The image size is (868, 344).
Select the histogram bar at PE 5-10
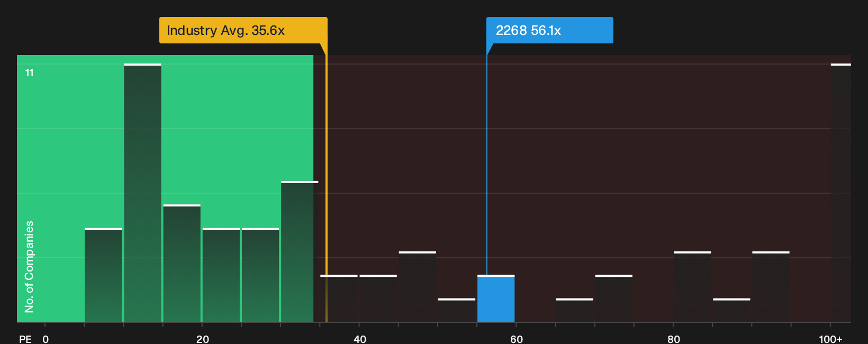point(103,275)
